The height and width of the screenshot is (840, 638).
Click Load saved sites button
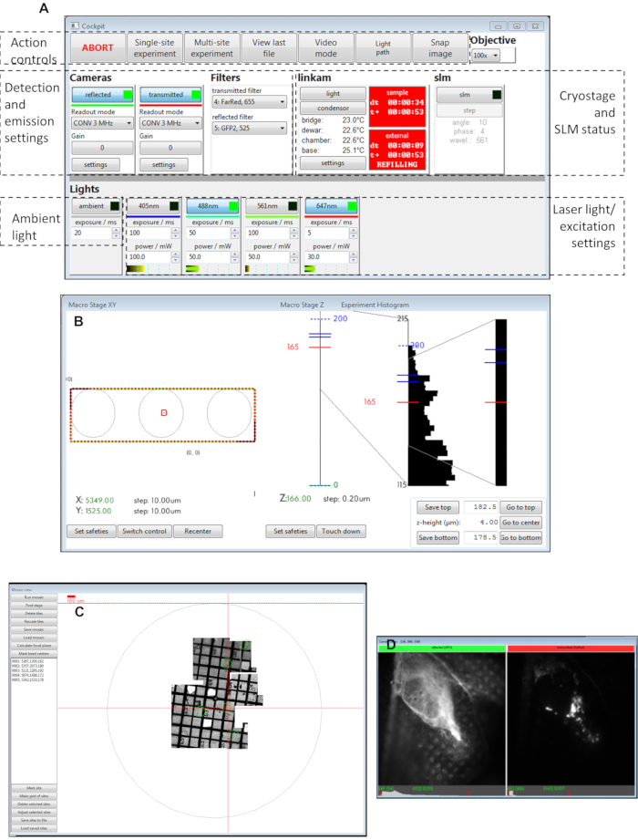[x=34, y=828]
